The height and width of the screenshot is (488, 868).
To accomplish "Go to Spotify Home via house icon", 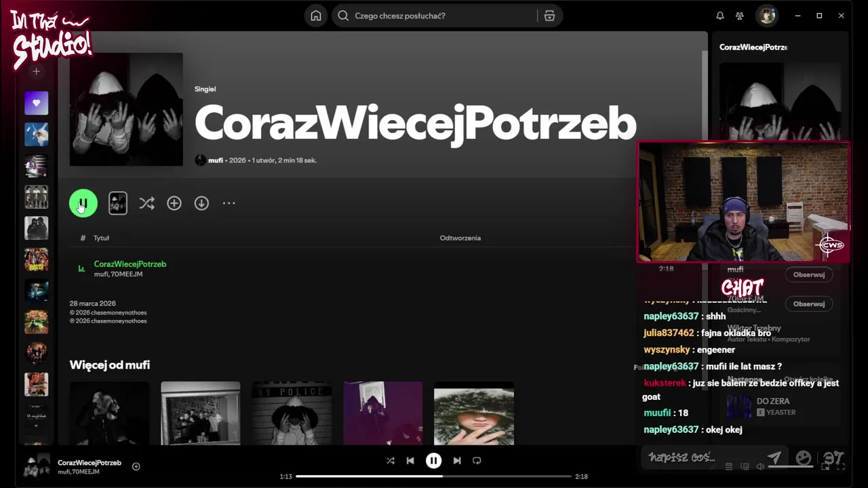I will point(316,16).
